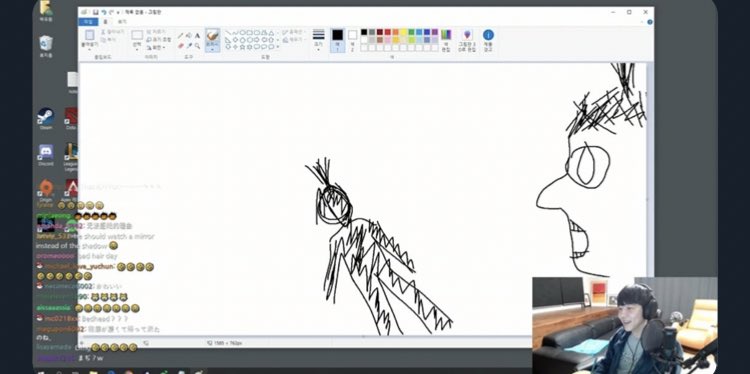Select the line shape in shapes gallery
Screen dimensions: 750x374
228,33
